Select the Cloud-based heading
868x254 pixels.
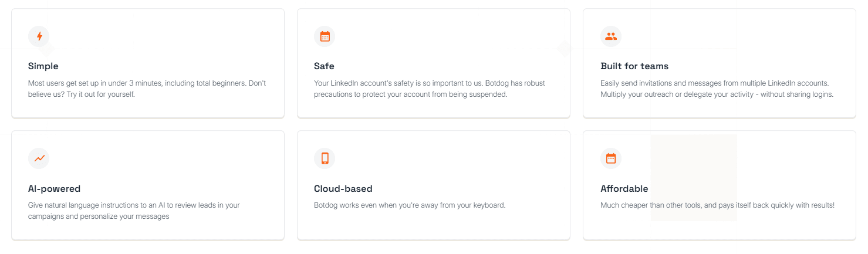[x=343, y=189]
